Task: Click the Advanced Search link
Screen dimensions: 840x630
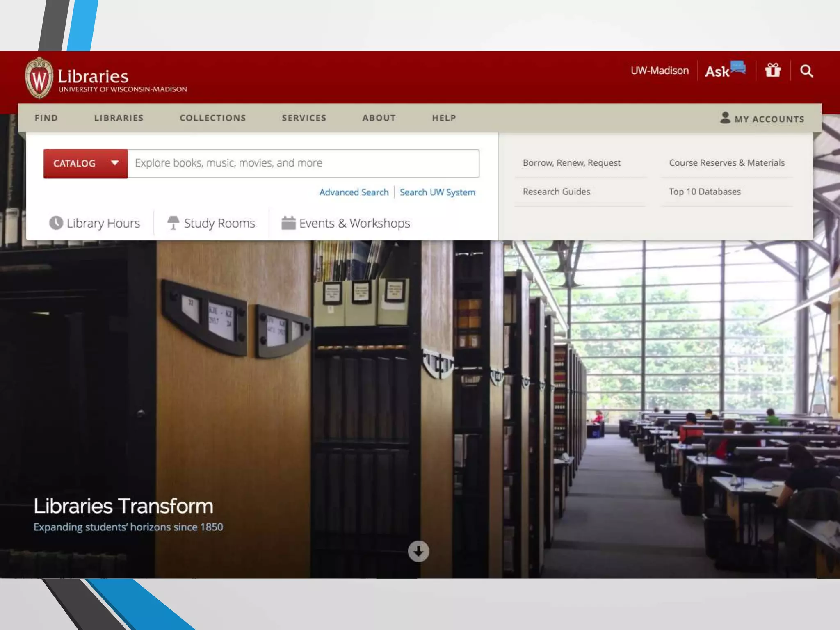Action: (354, 192)
